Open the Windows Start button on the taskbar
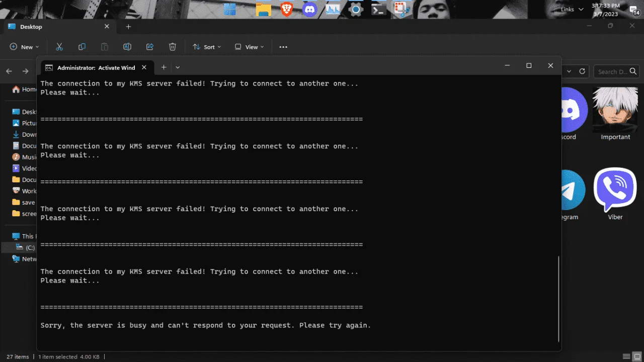644x362 pixels. click(230, 9)
